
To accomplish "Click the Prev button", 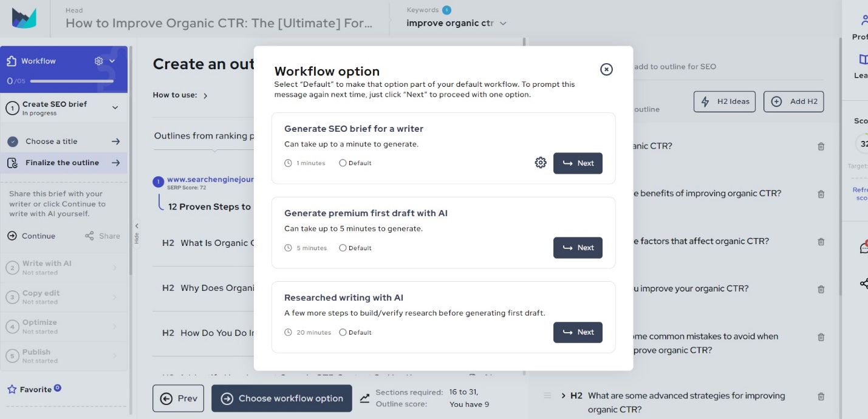I will click(x=178, y=398).
